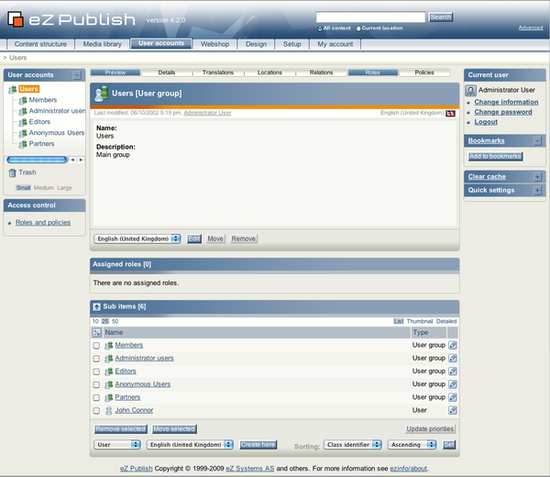This screenshot has width=550, height=477.
Task: Click the edit icon for John Connor
Action: click(x=452, y=410)
